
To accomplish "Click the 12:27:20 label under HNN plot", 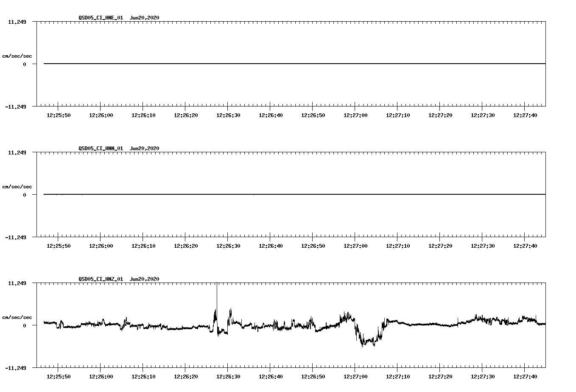I will coord(440,246).
